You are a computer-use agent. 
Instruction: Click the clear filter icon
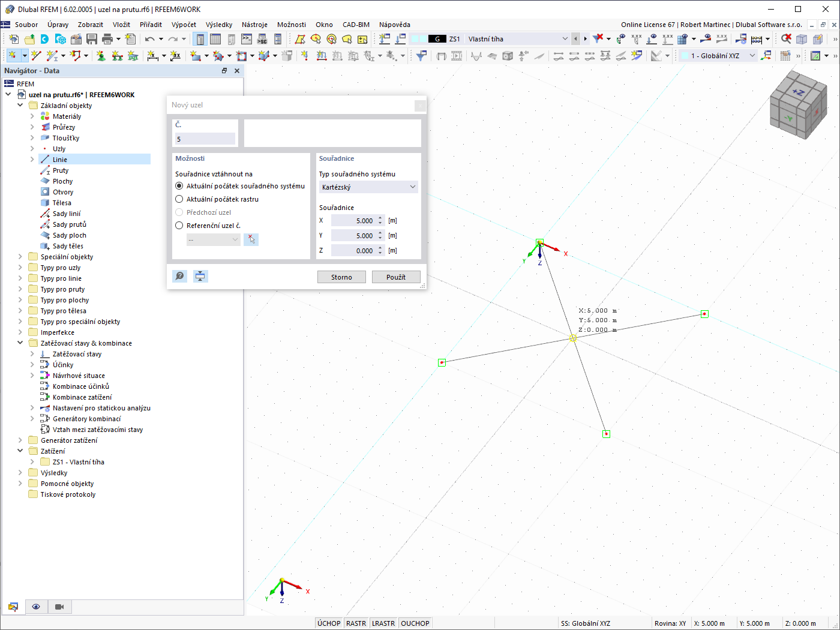click(x=598, y=39)
